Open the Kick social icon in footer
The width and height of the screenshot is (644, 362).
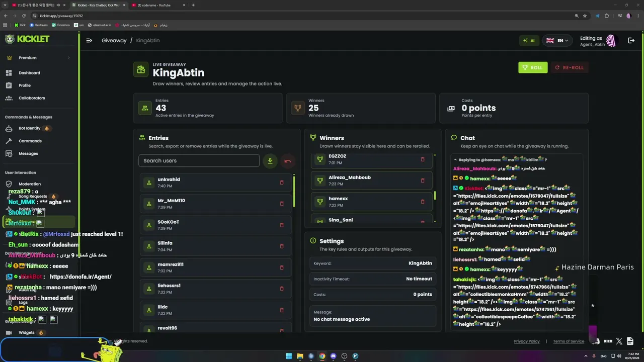point(608,341)
